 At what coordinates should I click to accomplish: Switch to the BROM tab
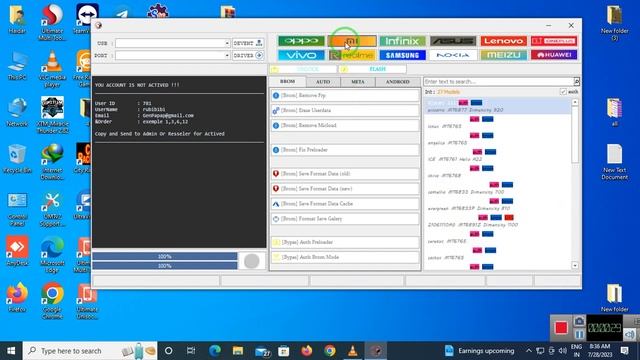[x=287, y=82]
